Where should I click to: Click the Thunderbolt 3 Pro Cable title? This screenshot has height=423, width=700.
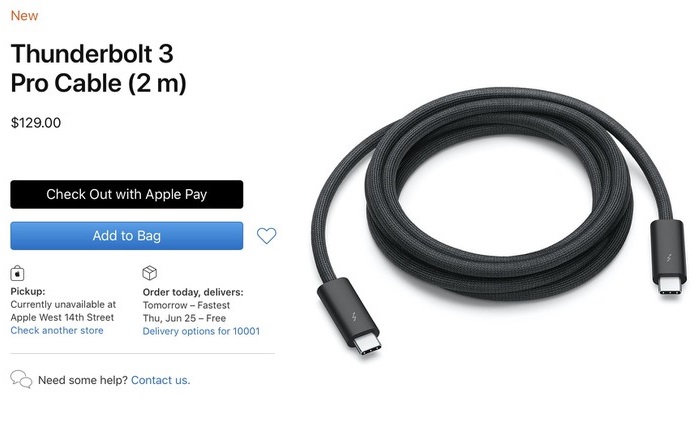pos(98,68)
